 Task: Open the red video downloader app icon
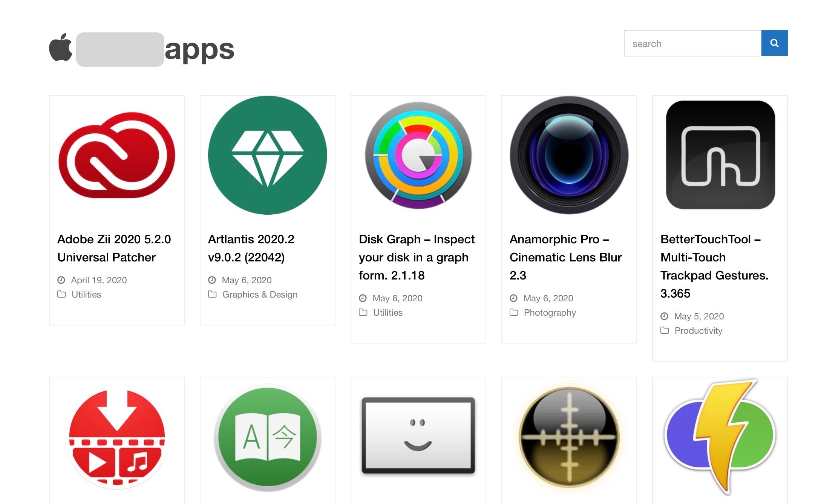pyautogui.click(x=116, y=437)
